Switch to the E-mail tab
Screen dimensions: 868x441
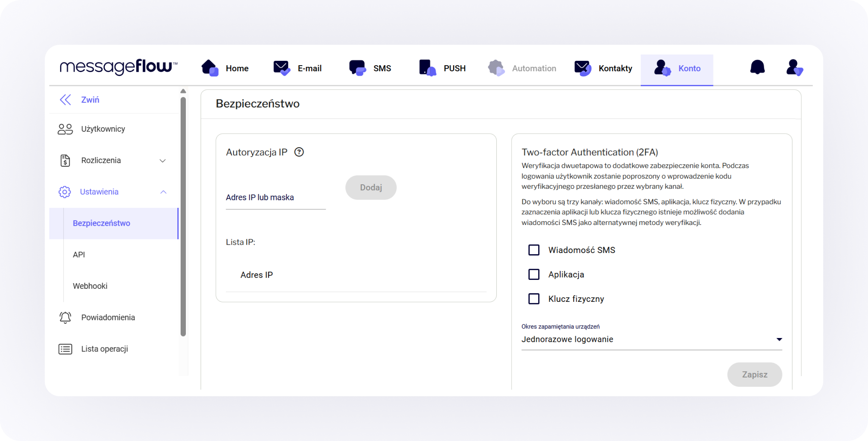click(297, 68)
